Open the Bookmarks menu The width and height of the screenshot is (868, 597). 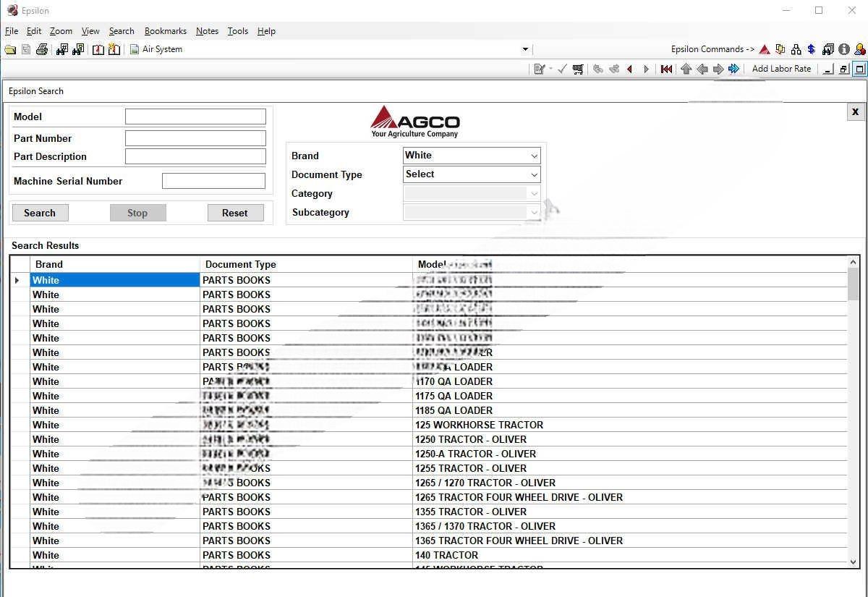click(x=165, y=31)
